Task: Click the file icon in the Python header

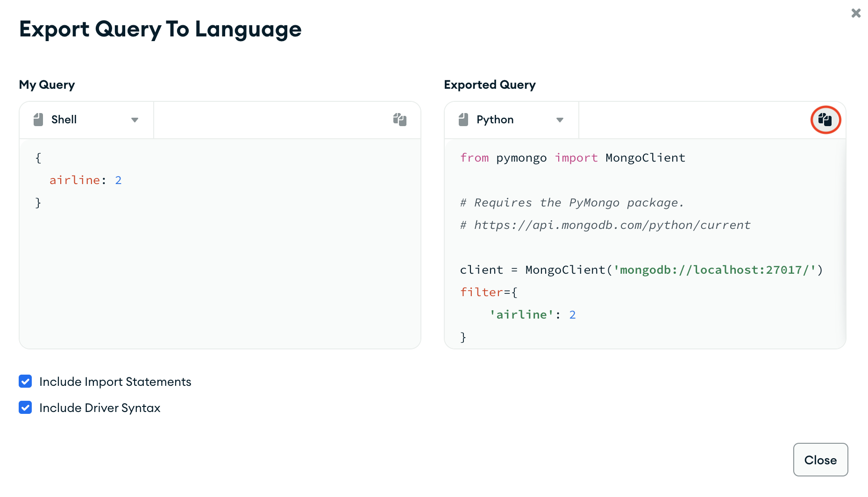Action: click(x=463, y=119)
